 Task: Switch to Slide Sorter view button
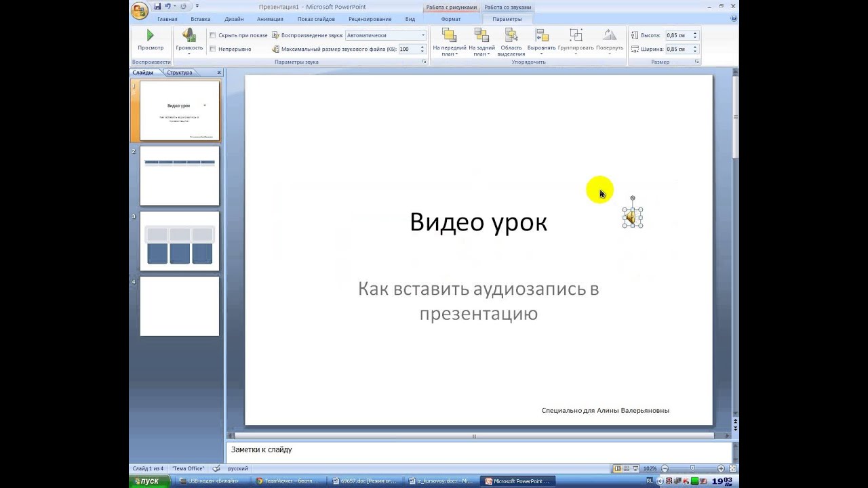click(627, 468)
